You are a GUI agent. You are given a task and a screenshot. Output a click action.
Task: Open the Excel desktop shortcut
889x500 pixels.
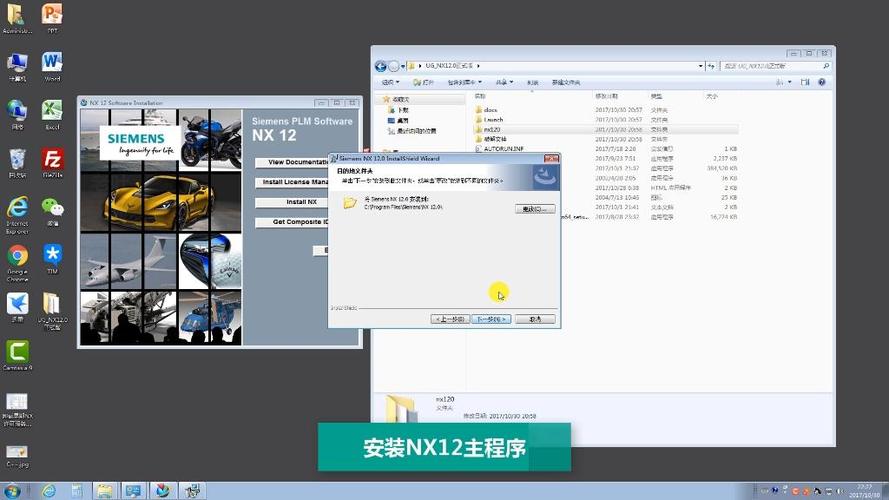click(52, 114)
